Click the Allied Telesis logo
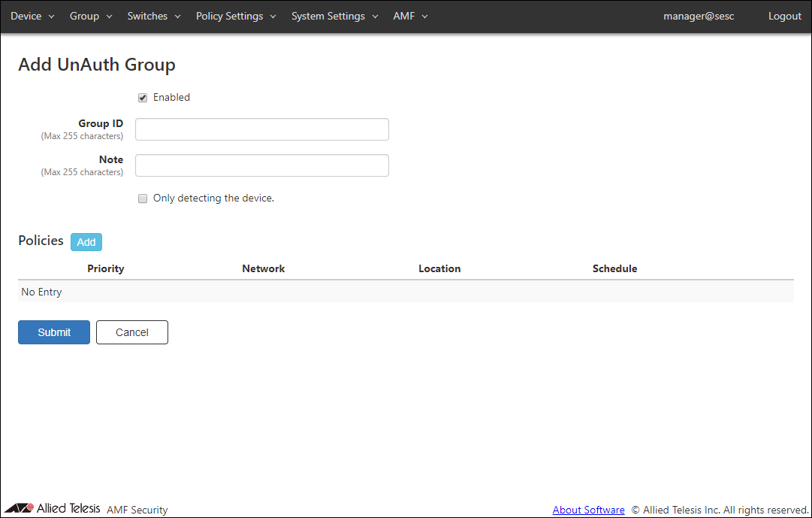This screenshot has height=518, width=812. [x=53, y=509]
